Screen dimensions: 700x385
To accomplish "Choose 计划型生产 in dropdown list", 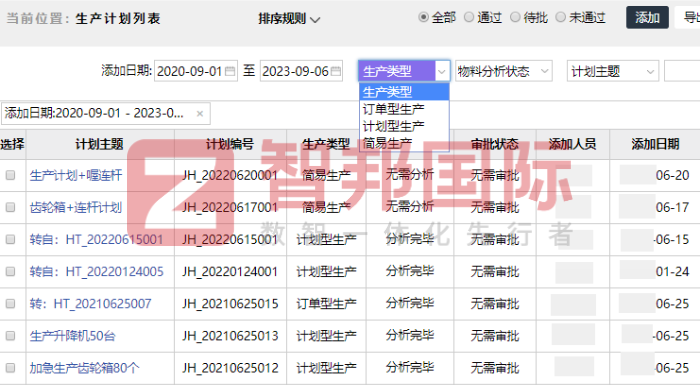I will coord(404,126).
